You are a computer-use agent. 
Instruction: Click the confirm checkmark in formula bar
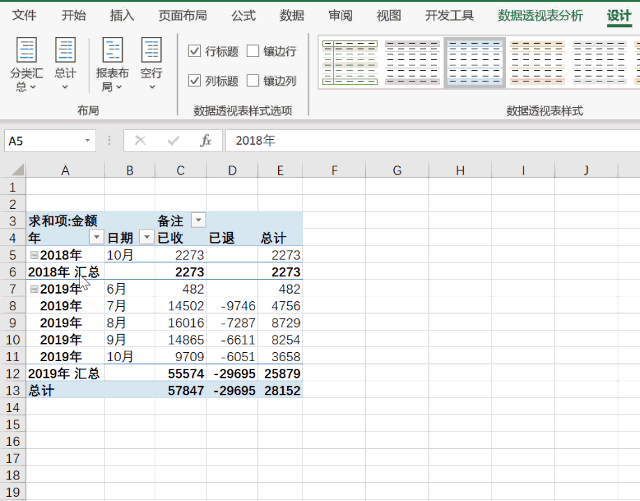(173, 141)
